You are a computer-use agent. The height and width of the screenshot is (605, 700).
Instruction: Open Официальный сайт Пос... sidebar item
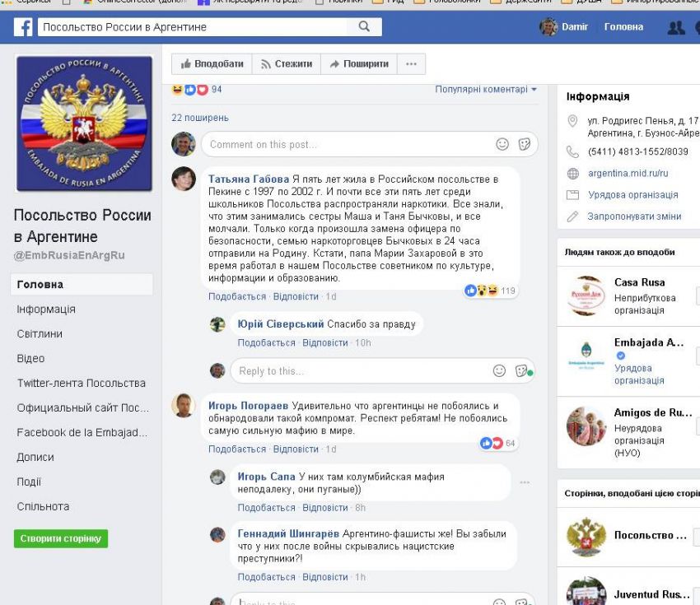tap(83, 407)
